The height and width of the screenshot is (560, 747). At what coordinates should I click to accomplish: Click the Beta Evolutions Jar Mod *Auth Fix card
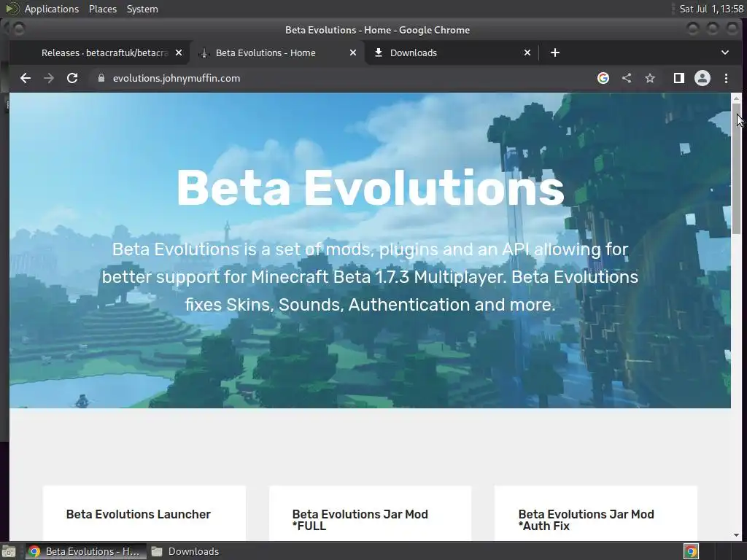coord(596,513)
